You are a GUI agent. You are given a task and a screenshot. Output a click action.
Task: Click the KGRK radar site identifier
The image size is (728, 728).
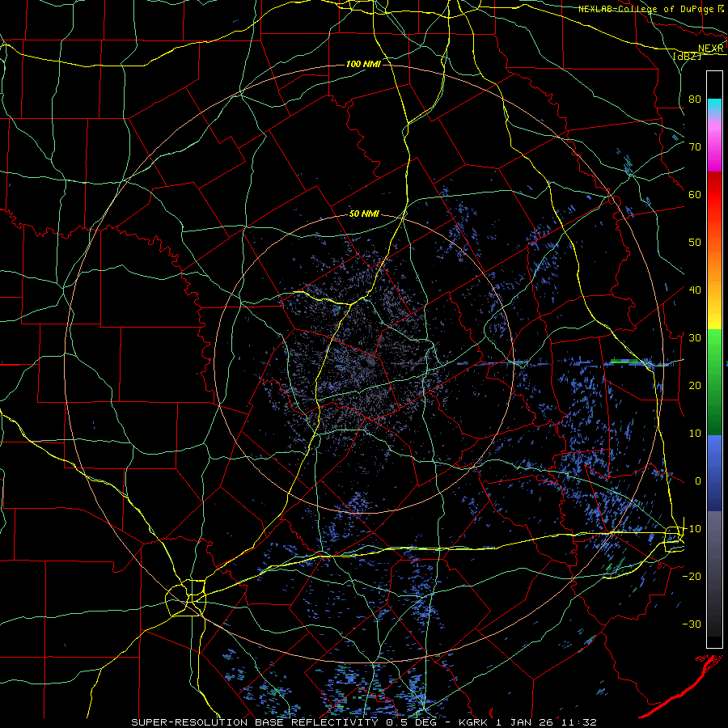[x=473, y=722]
